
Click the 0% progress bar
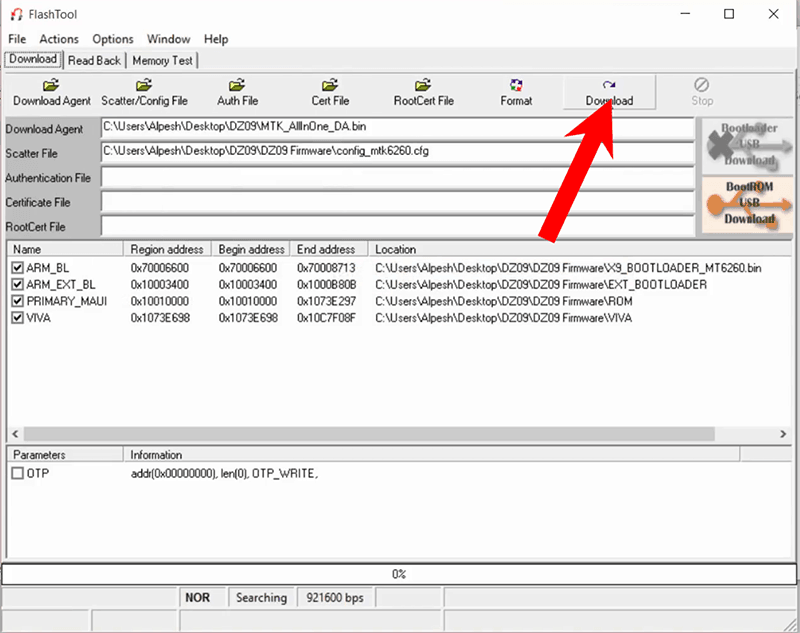tap(399, 574)
